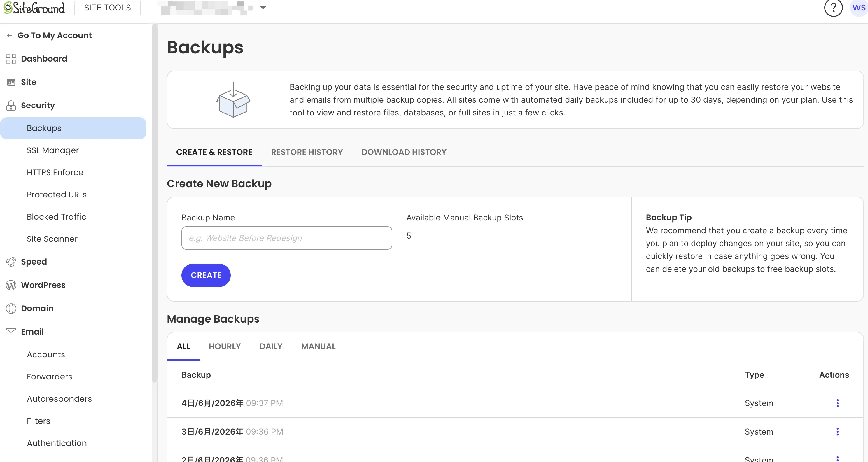
Task: Filter backups by HOURLY tab
Action: point(224,346)
